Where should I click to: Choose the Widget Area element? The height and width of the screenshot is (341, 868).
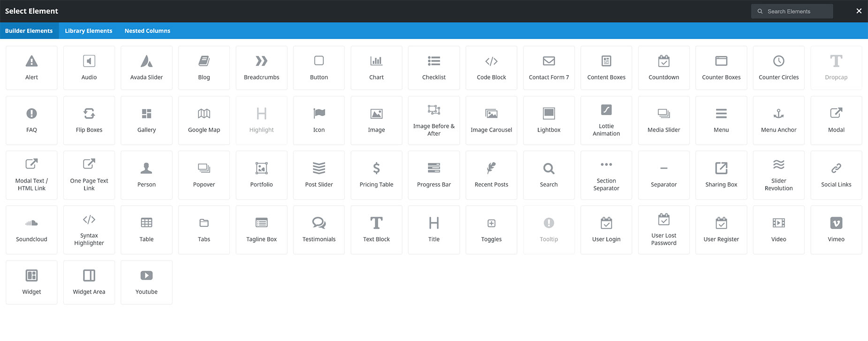coord(89,282)
